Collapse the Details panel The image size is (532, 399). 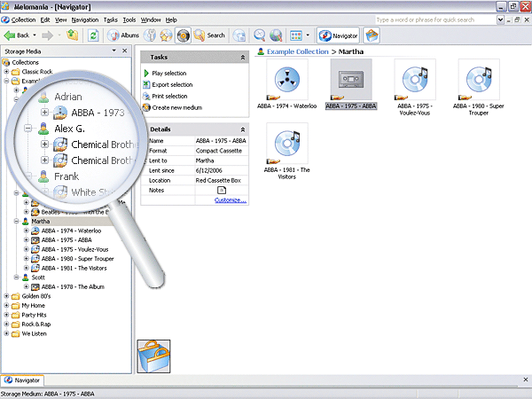pyautogui.click(x=242, y=129)
